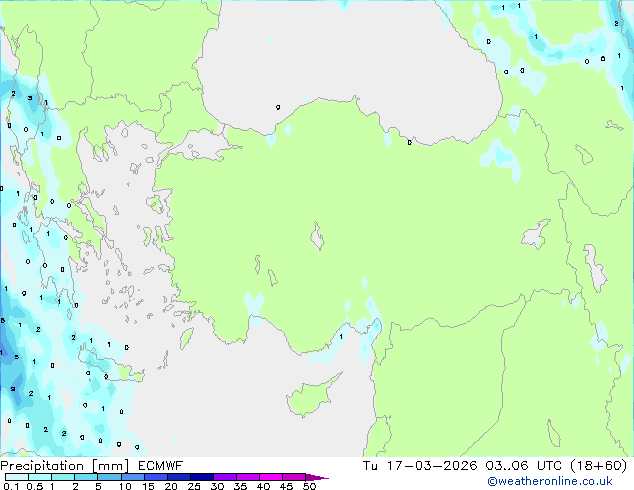Click the '20' legend scale label
This screenshot has height=490, width=634.
click(171, 486)
